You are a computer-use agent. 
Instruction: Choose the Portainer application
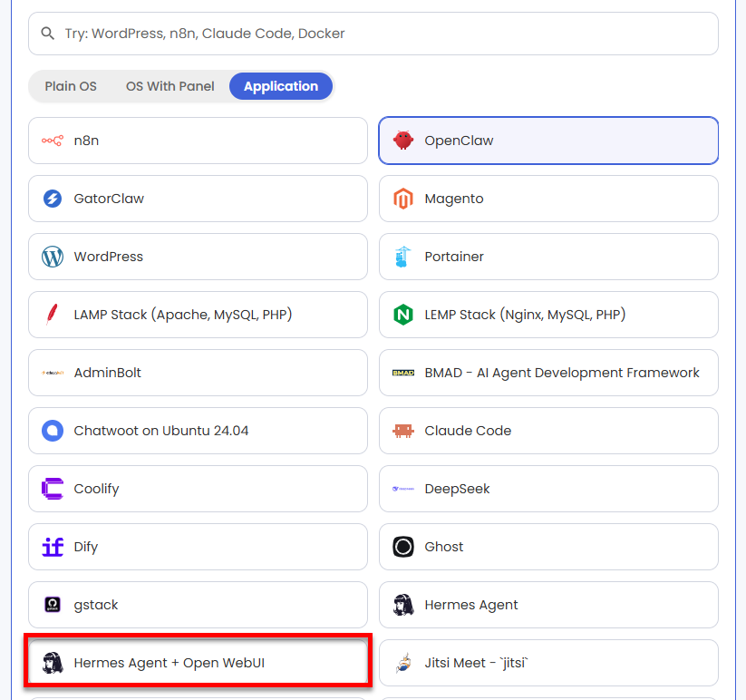(548, 257)
